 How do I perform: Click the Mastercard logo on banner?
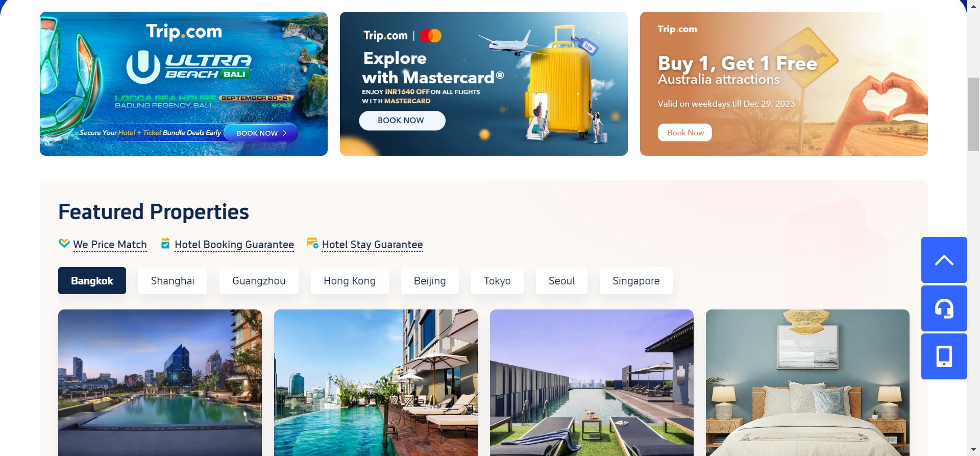click(430, 36)
